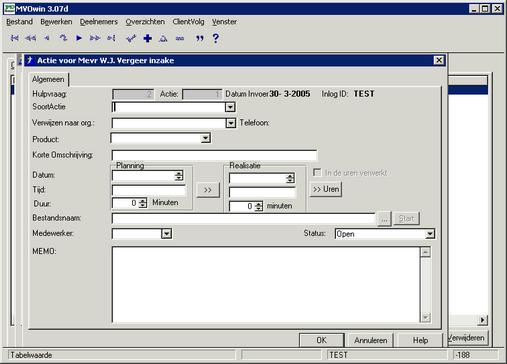Click inside the MEMO text area
Viewport: 507px width, 364px height.
266,284
